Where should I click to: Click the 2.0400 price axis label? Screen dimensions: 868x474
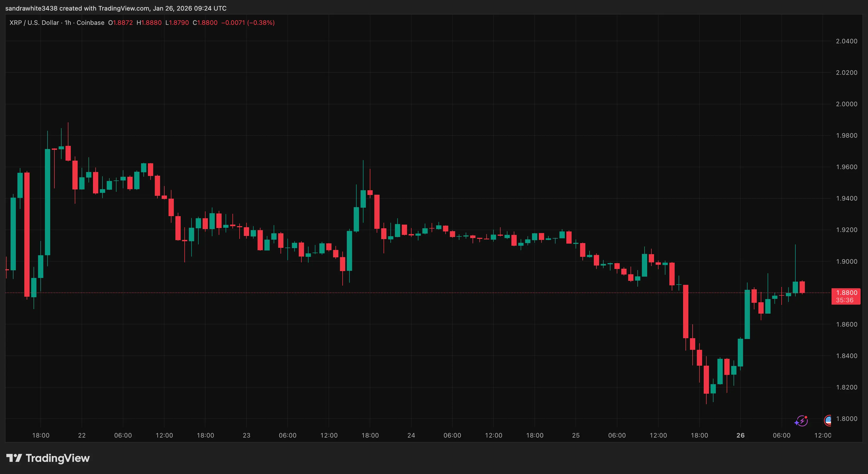click(846, 41)
